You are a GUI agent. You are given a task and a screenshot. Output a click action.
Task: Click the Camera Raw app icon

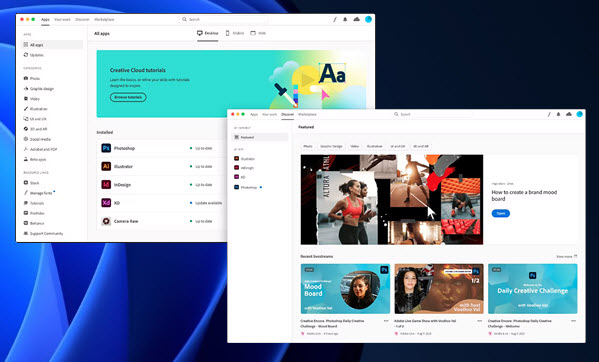106,221
